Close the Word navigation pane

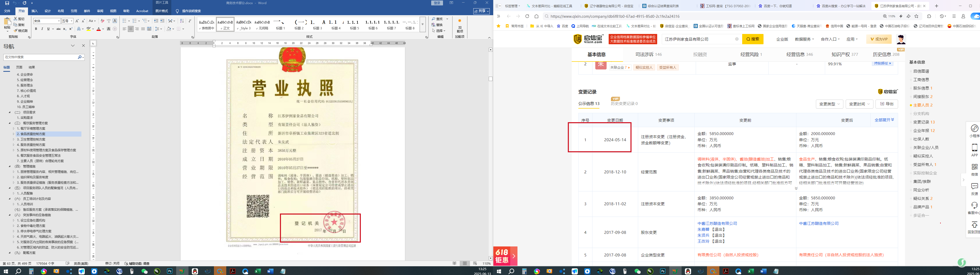[x=83, y=46]
